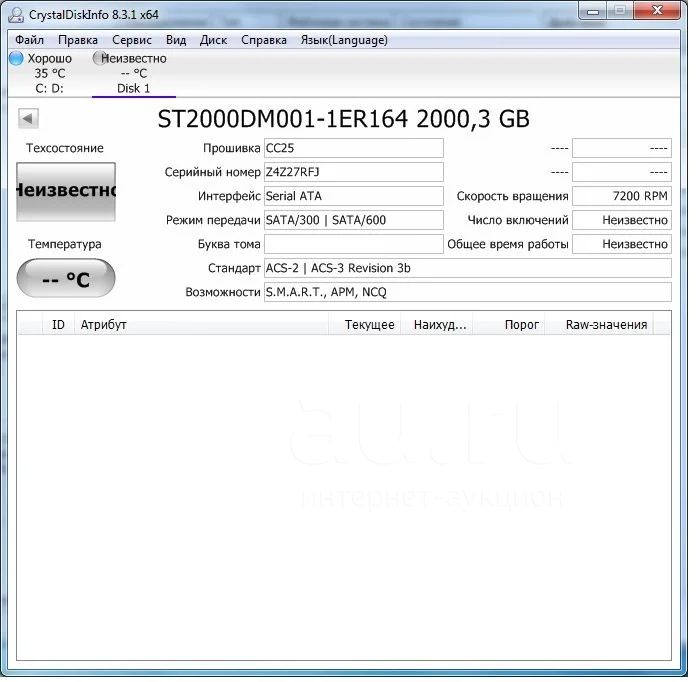This screenshot has height=682, width=696.
Task: Select the blue Хорошо status disk icon
Action: pos(16,58)
